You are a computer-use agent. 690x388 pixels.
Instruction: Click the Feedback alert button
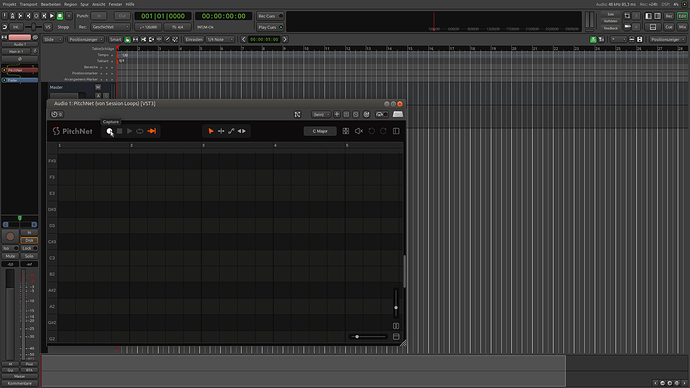click(610, 28)
